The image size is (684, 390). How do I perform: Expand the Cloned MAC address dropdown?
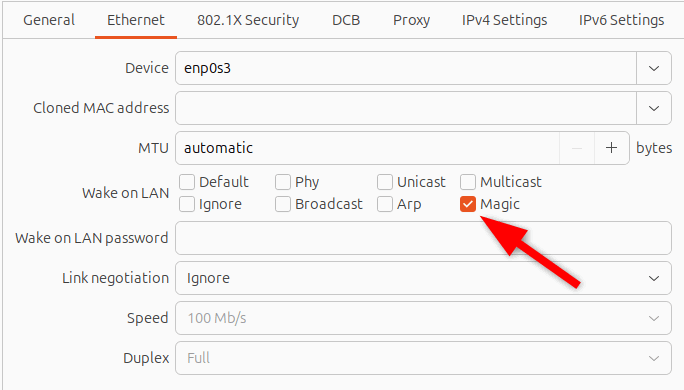click(653, 108)
